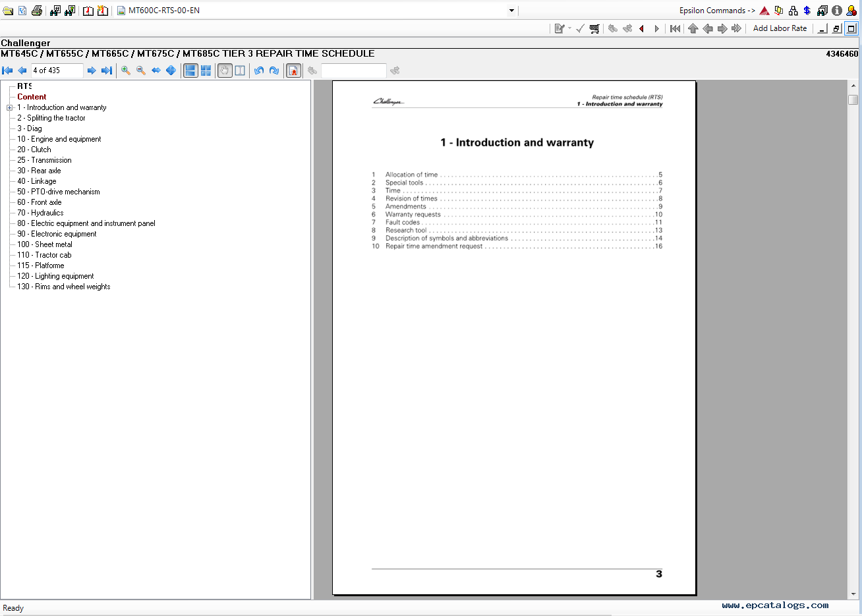
Task: Select '60 - Front axle' in tree
Action: click(40, 202)
